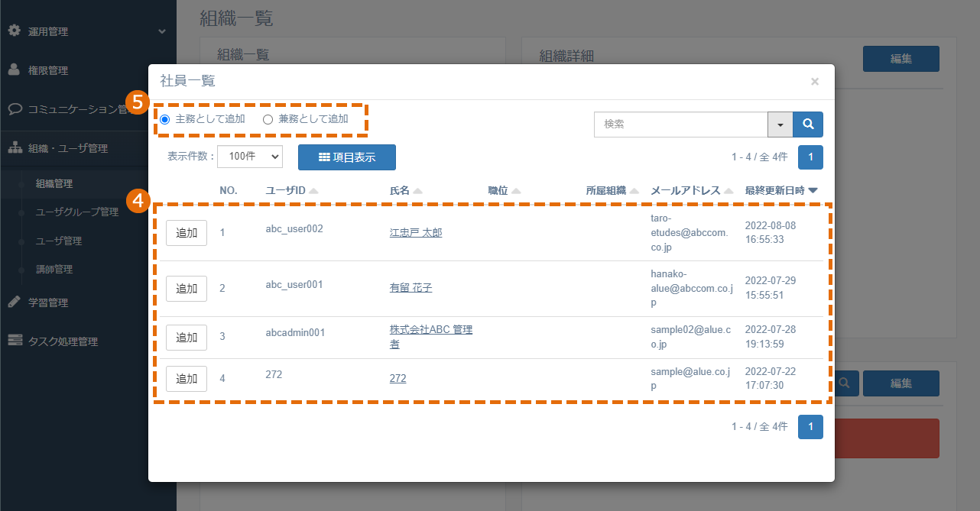Click 追加 button for abc_user002 row
980x511 pixels.
187,233
